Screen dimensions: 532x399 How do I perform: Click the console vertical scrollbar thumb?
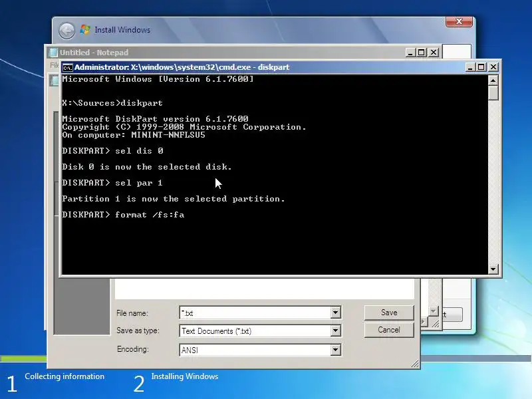pos(493,92)
